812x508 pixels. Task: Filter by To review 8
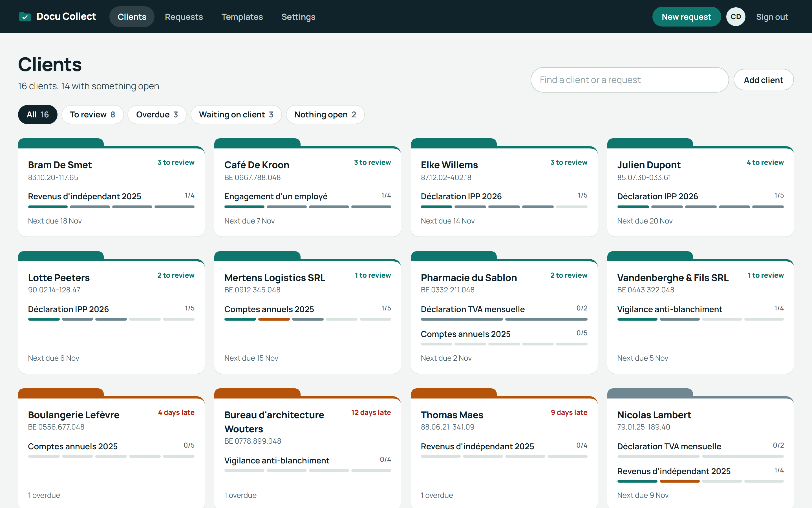(92, 115)
